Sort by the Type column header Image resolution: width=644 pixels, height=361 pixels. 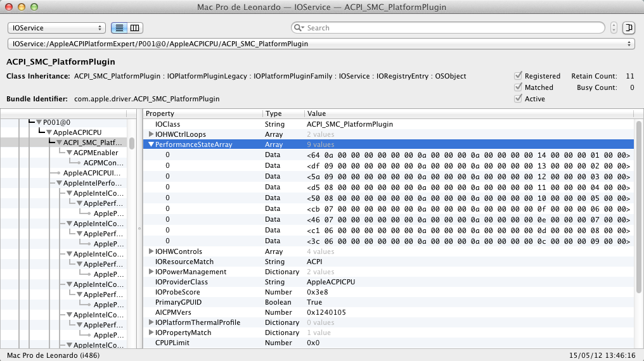coord(283,113)
